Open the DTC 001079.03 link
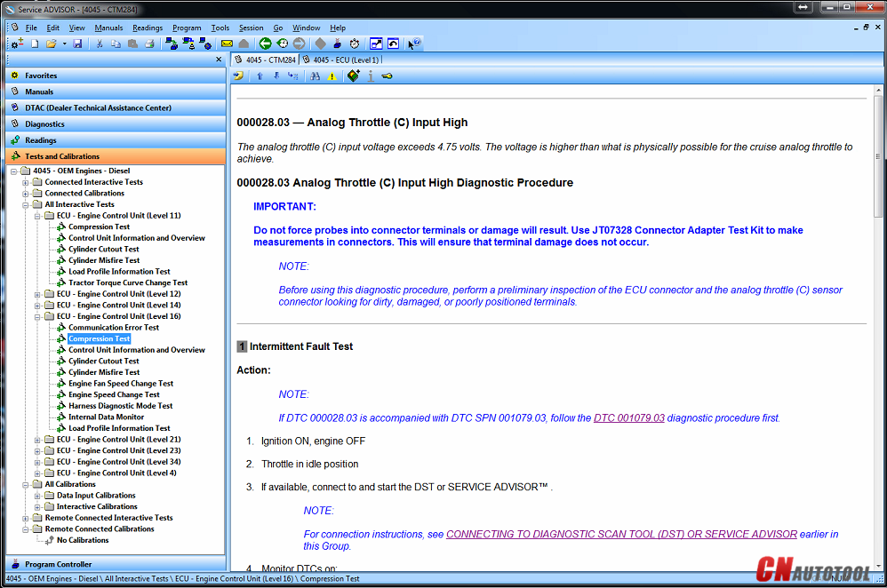887x588 pixels. click(x=629, y=418)
